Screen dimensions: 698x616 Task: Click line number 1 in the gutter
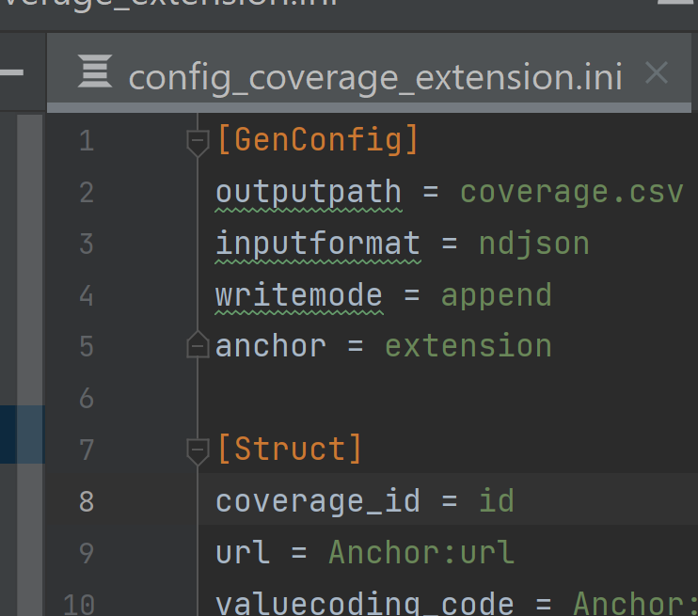pos(87,141)
